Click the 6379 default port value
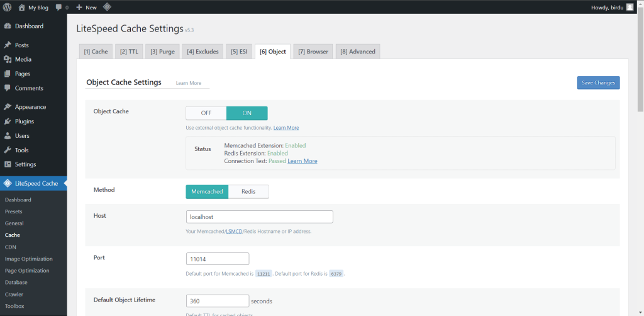Image resolution: width=644 pixels, height=316 pixels. click(x=336, y=274)
